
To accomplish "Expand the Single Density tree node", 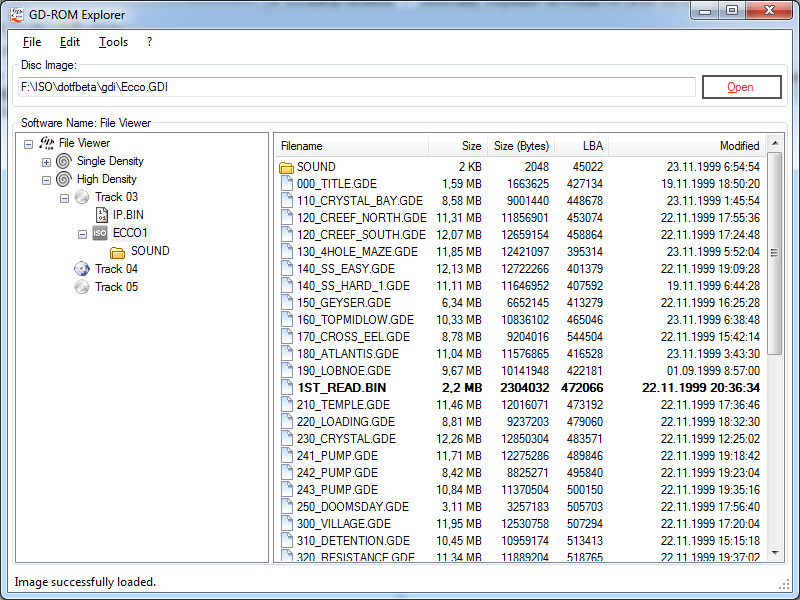I will pyautogui.click(x=46, y=161).
